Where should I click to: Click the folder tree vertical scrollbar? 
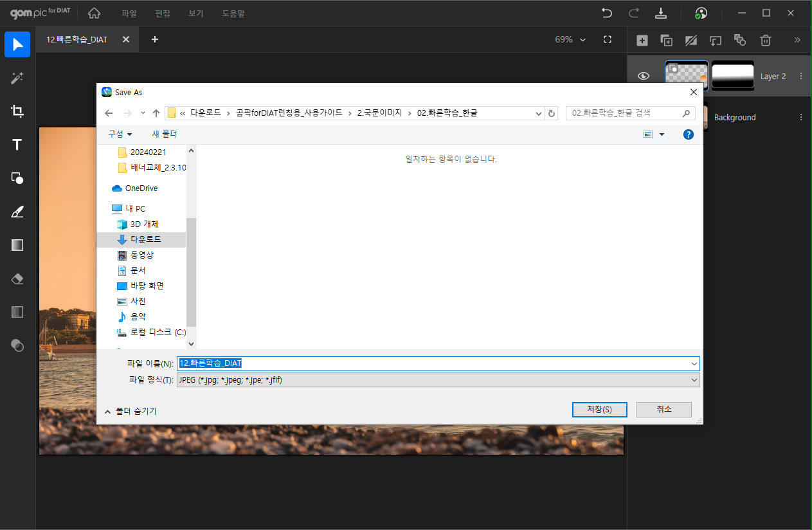pos(191,270)
